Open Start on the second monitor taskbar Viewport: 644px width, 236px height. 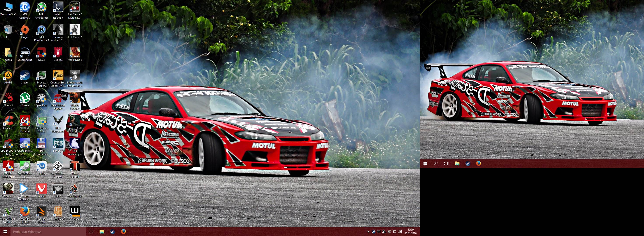(425, 164)
